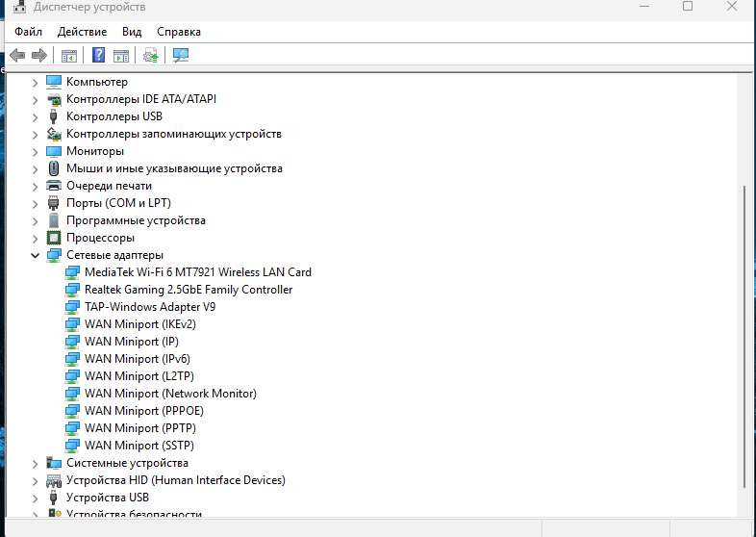This screenshot has width=756, height=537.
Task: Select WAN Miniport (IPv6)
Action: point(138,359)
